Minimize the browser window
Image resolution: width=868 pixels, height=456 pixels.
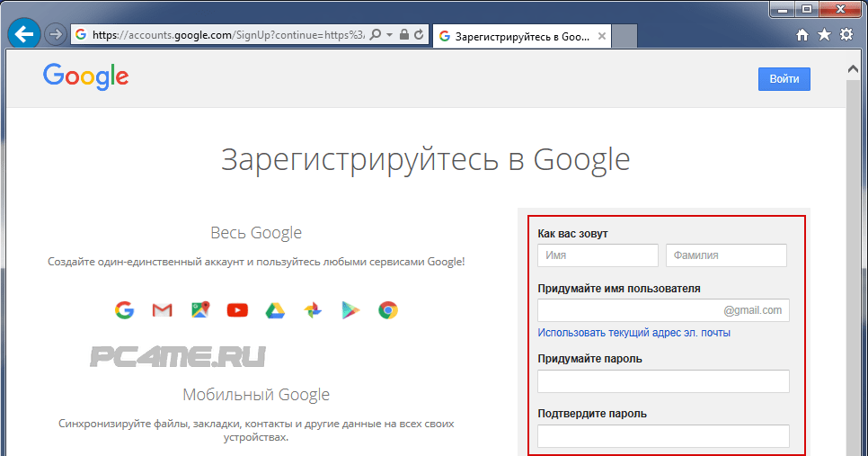point(782,9)
